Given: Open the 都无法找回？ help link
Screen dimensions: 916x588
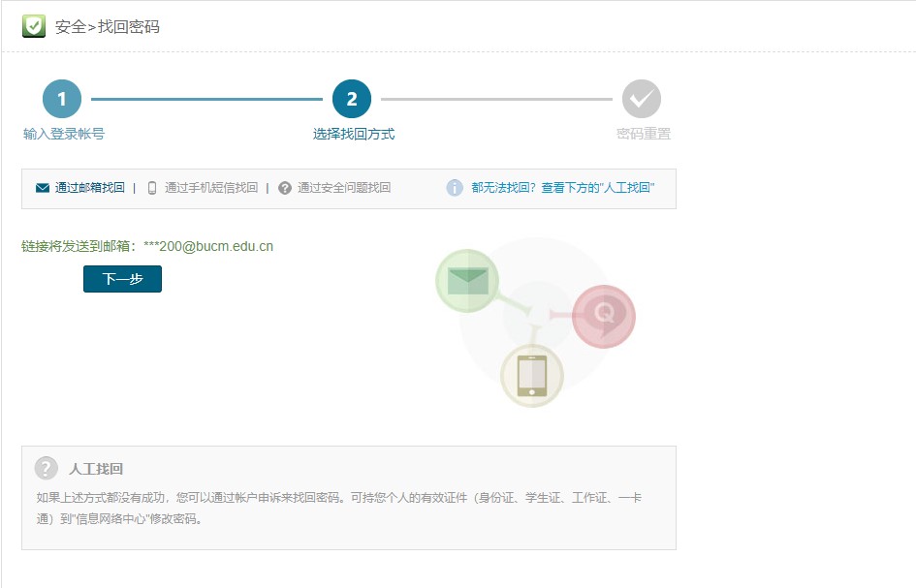Looking at the screenshot, I should pyautogui.click(x=562, y=188).
